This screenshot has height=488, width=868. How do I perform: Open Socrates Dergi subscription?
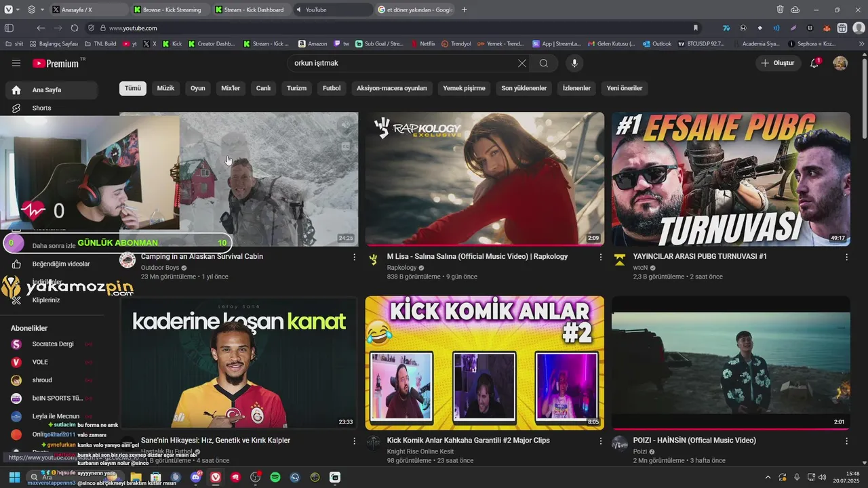tap(52, 344)
